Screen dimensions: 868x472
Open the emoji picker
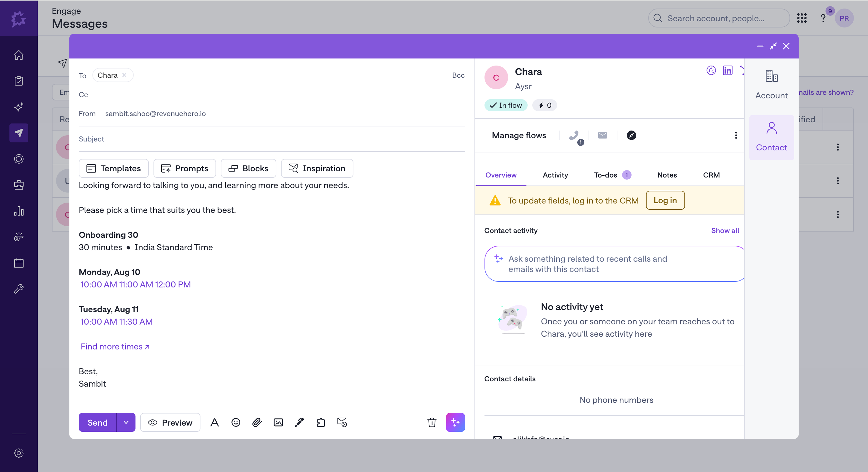236,422
